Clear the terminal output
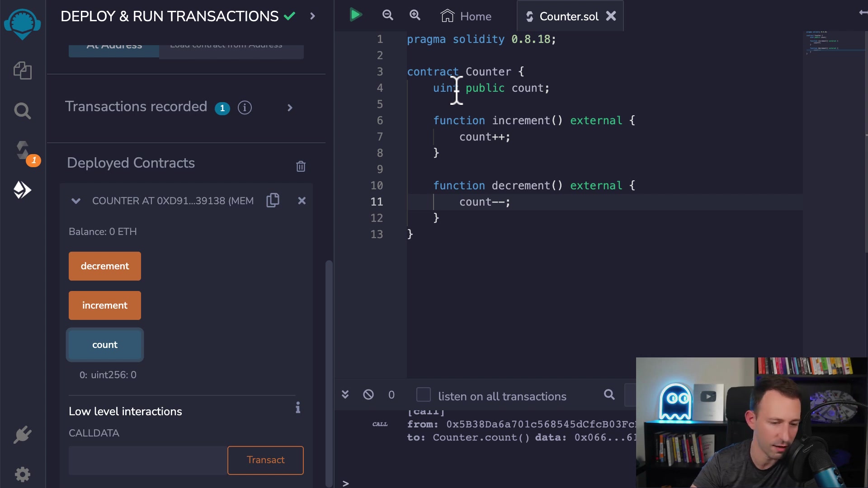 tap(368, 394)
